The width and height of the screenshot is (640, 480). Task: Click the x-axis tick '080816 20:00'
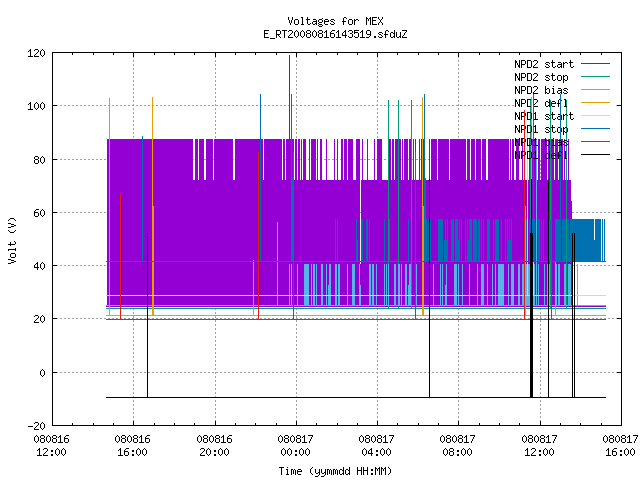(x=214, y=446)
